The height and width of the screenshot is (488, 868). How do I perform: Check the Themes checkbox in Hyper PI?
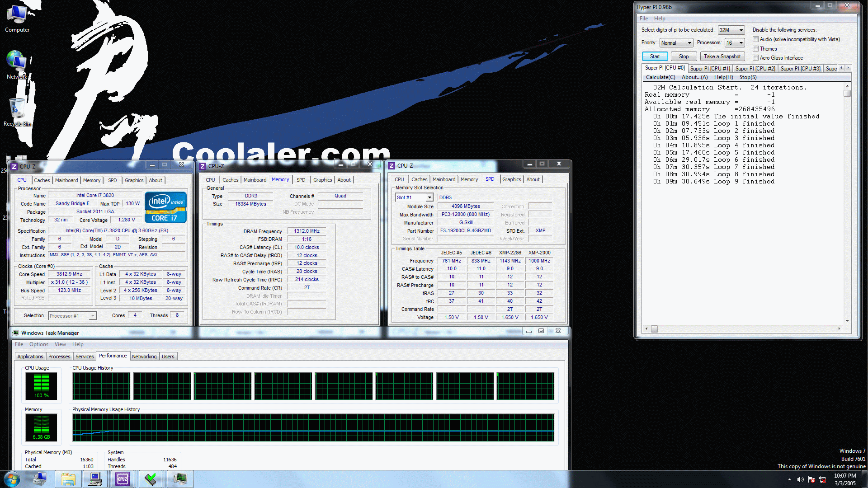pos(755,49)
